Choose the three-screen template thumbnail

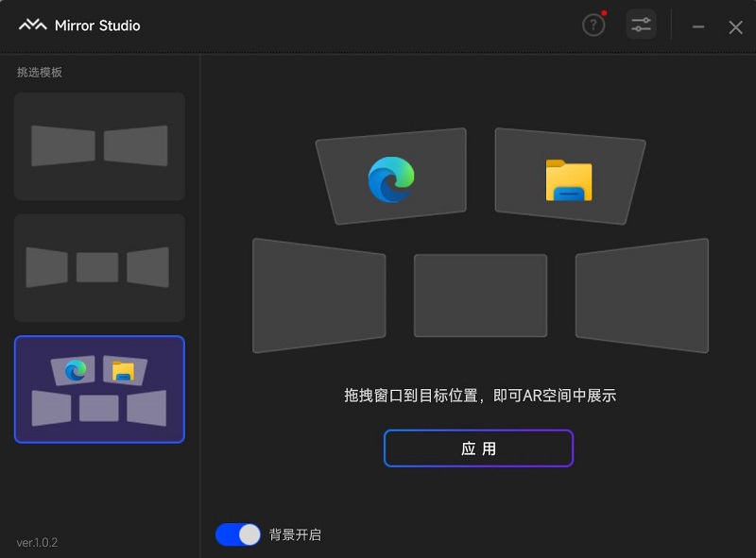click(99, 267)
